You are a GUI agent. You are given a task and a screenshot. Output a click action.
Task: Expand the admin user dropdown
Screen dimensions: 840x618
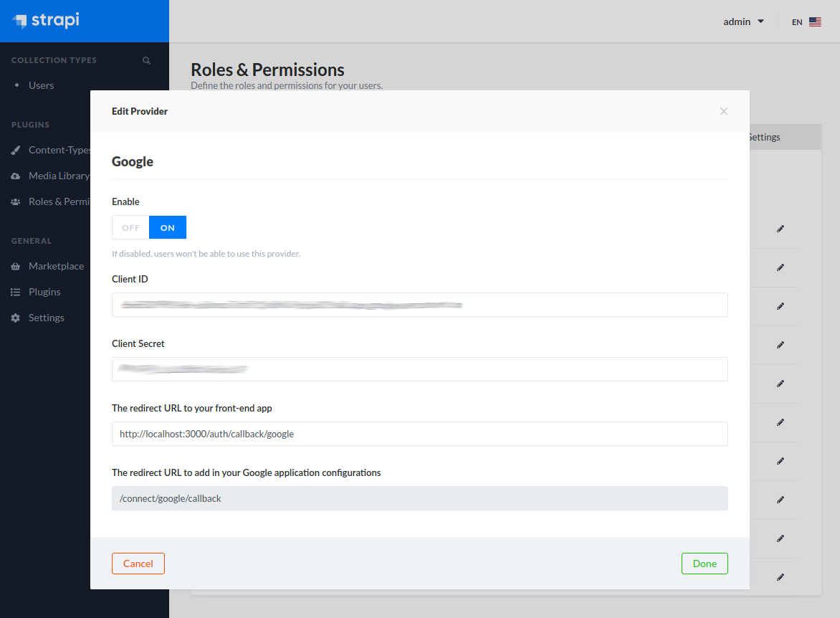click(743, 22)
